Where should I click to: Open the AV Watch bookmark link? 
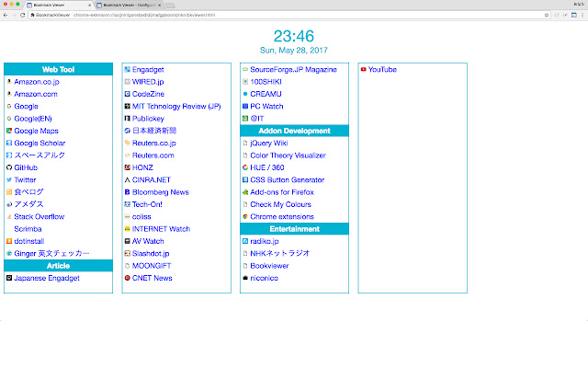(x=148, y=241)
